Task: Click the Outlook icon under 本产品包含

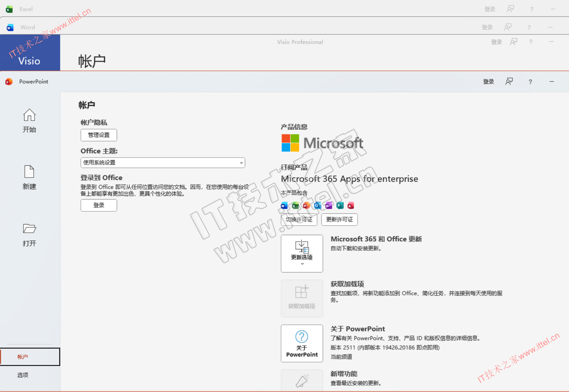Action: tap(317, 206)
